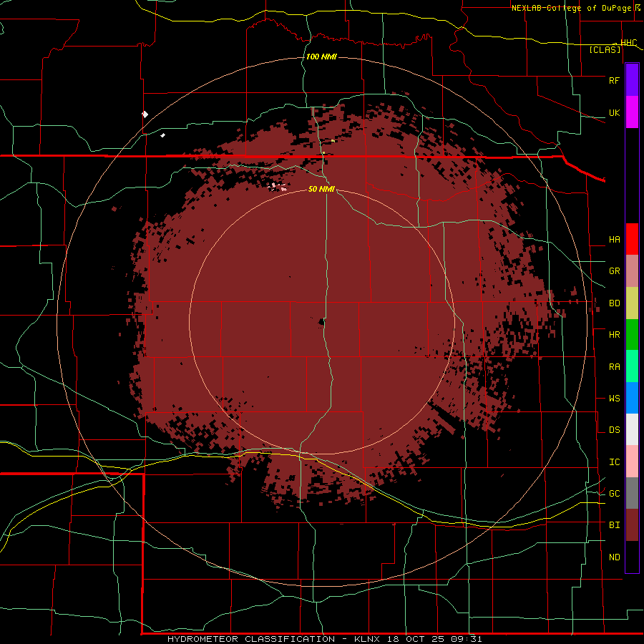Click the WS legend label
Screen dimensions: 644x644
click(x=614, y=399)
